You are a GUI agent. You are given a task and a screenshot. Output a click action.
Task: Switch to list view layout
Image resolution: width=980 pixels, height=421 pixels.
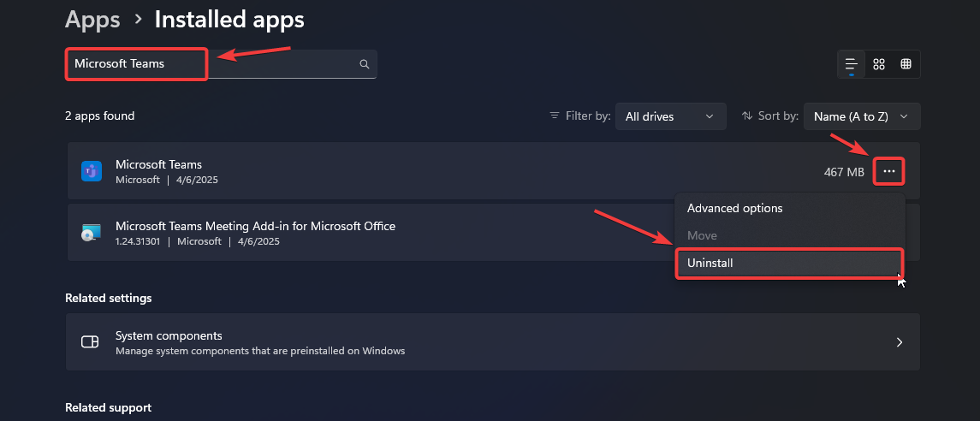click(852, 64)
